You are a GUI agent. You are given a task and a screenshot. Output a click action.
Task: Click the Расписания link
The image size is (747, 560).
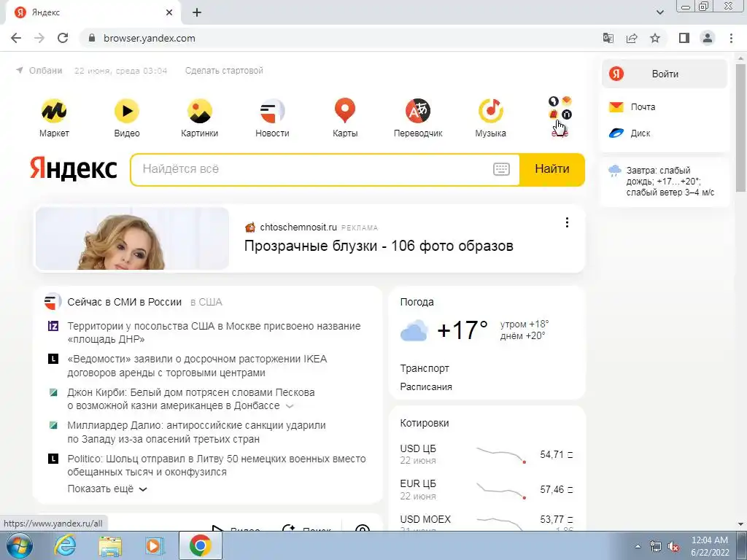pyautogui.click(x=426, y=386)
